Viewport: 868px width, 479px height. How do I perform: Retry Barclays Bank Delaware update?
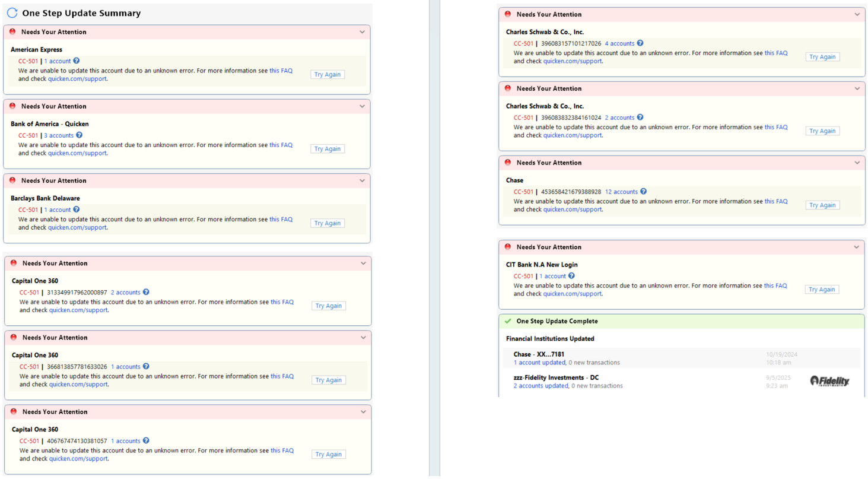click(x=328, y=223)
